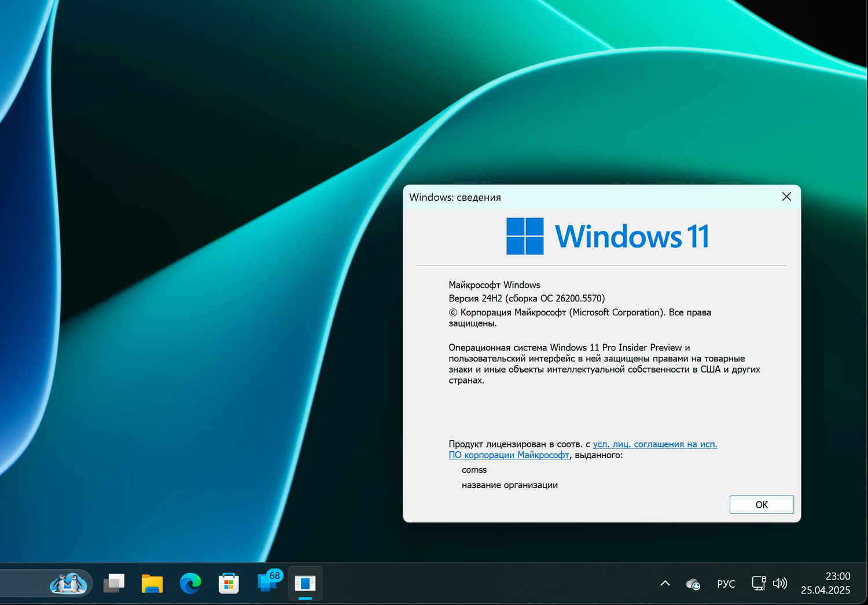Open the network icon in the system tray

click(759, 583)
